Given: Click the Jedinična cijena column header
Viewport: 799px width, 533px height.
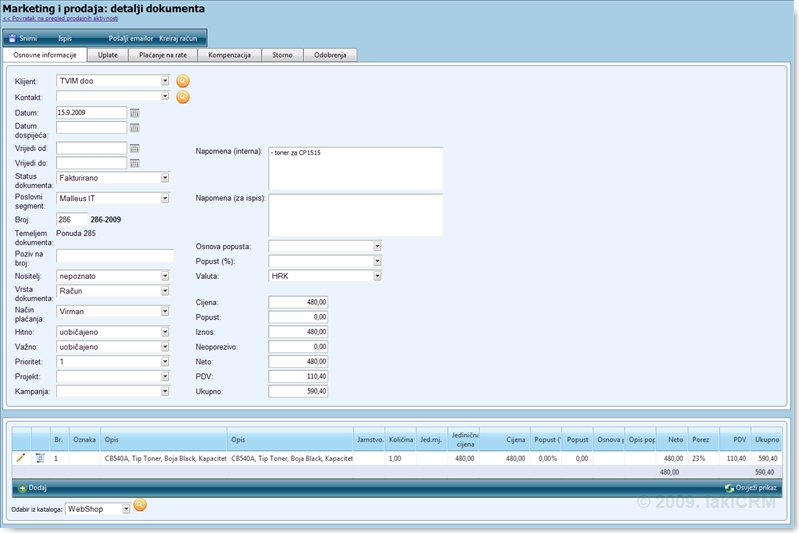Looking at the screenshot, I should click(x=464, y=439).
